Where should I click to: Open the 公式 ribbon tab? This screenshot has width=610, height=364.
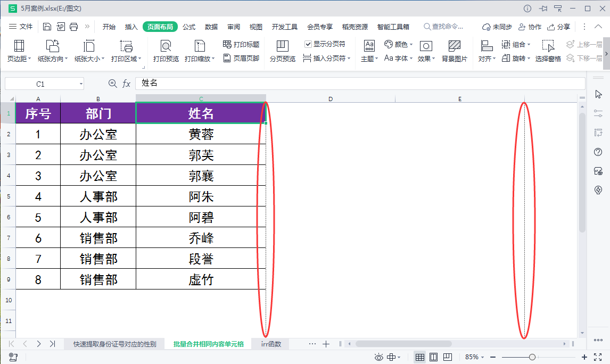pos(189,27)
